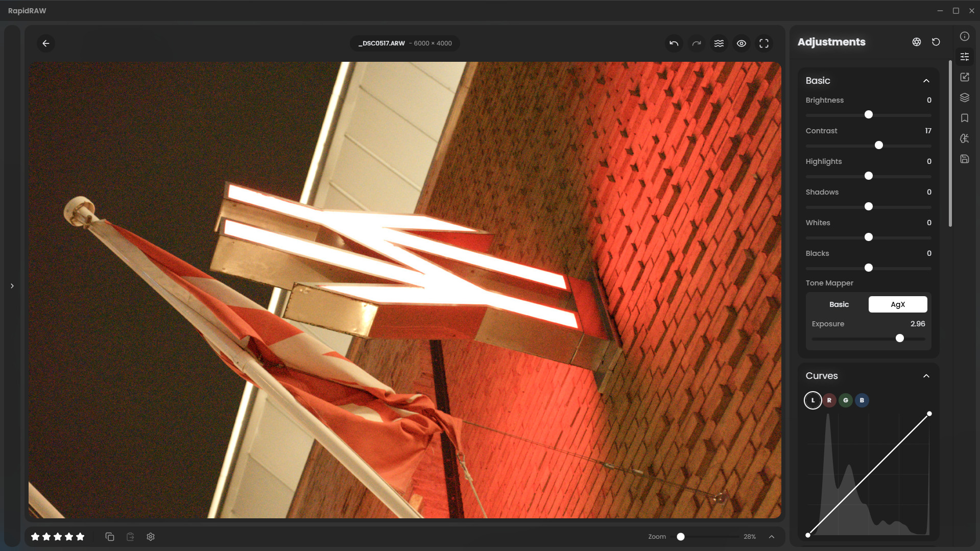Enter fullscreen preview mode
The height and width of the screenshot is (551, 980).
[x=763, y=43]
